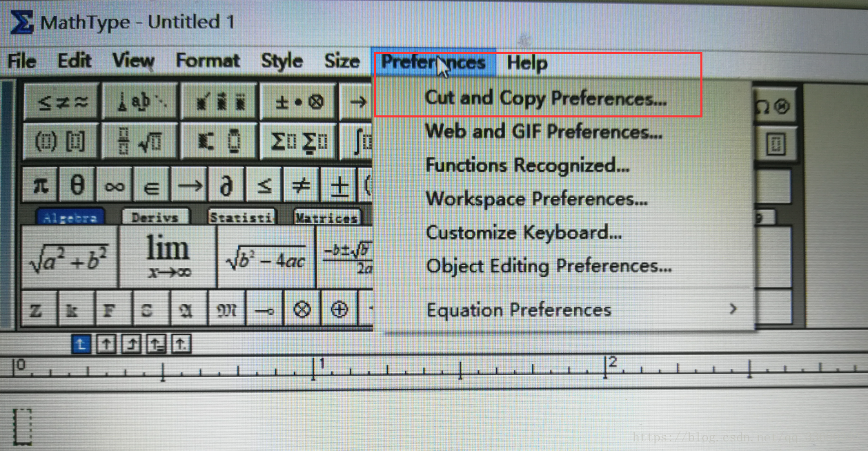Switch to the Derivs tab
868x451 pixels.
[155, 217]
